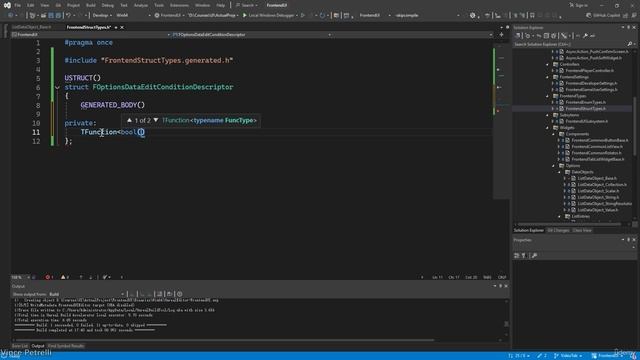The width and height of the screenshot is (640, 360).
Task: Switch to Find Symbol Results tab
Action: (66, 346)
